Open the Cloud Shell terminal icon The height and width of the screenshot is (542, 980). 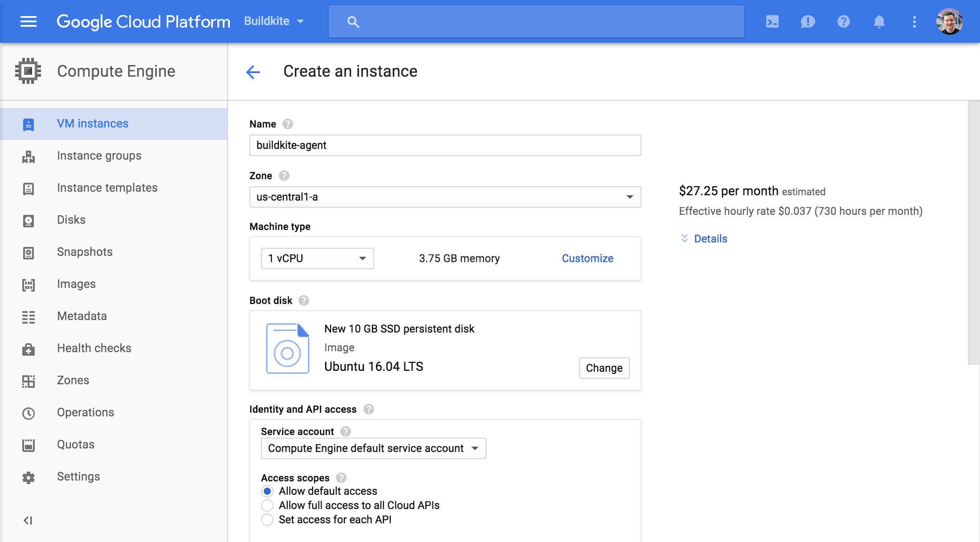click(772, 21)
